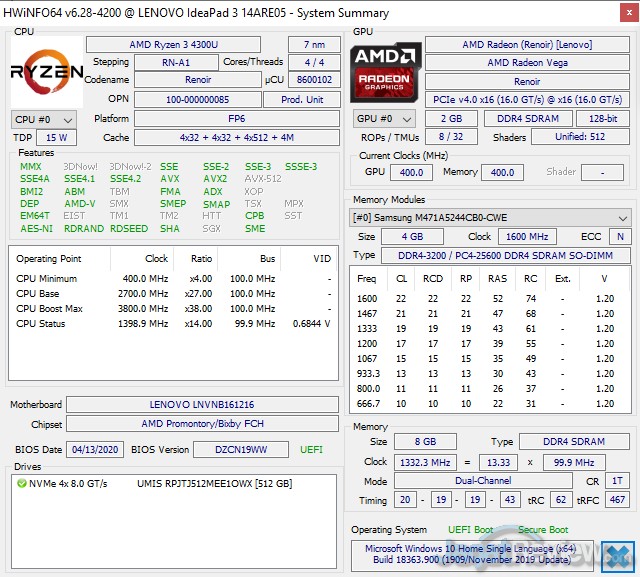Expand the Samsung memory module dropdown
640x577 pixels.
point(490,217)
